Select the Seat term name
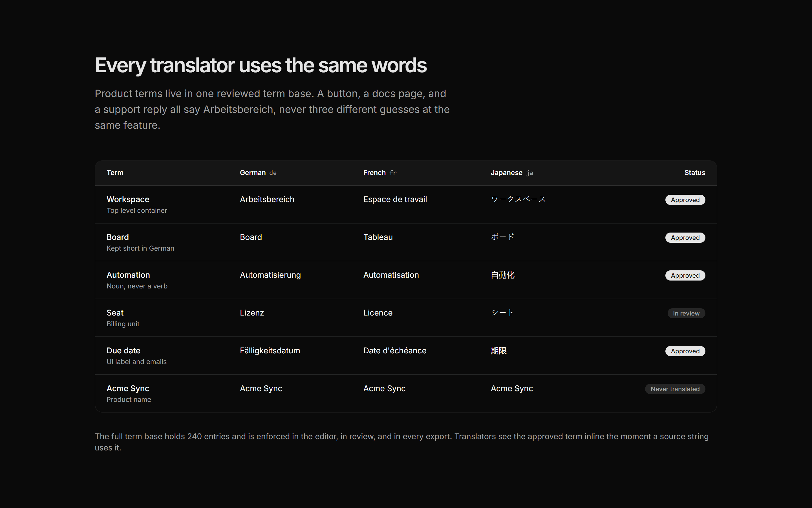 click(115, 313)
